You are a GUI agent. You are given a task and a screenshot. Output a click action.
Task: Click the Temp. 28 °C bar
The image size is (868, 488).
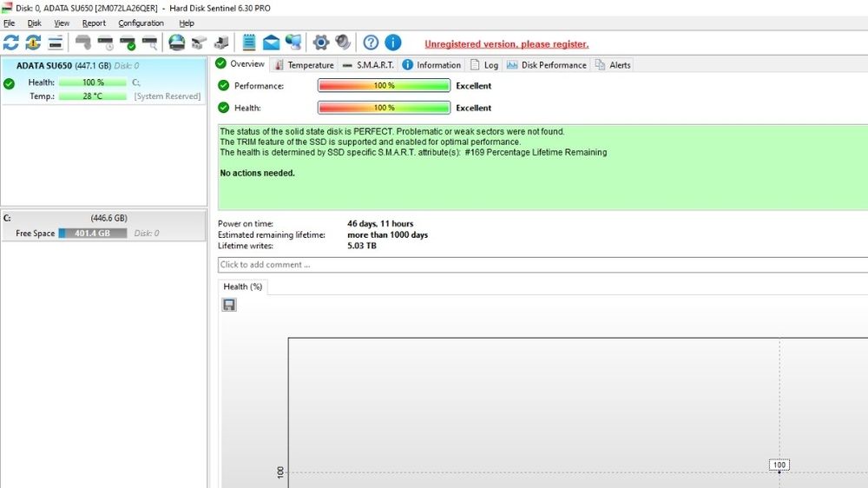(x=93, y=96)
